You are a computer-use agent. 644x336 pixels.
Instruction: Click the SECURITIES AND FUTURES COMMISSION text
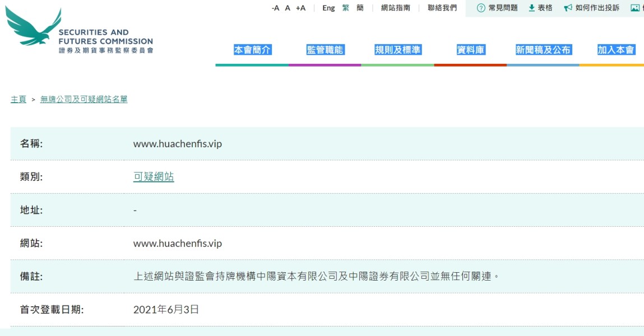coord(105,36)
